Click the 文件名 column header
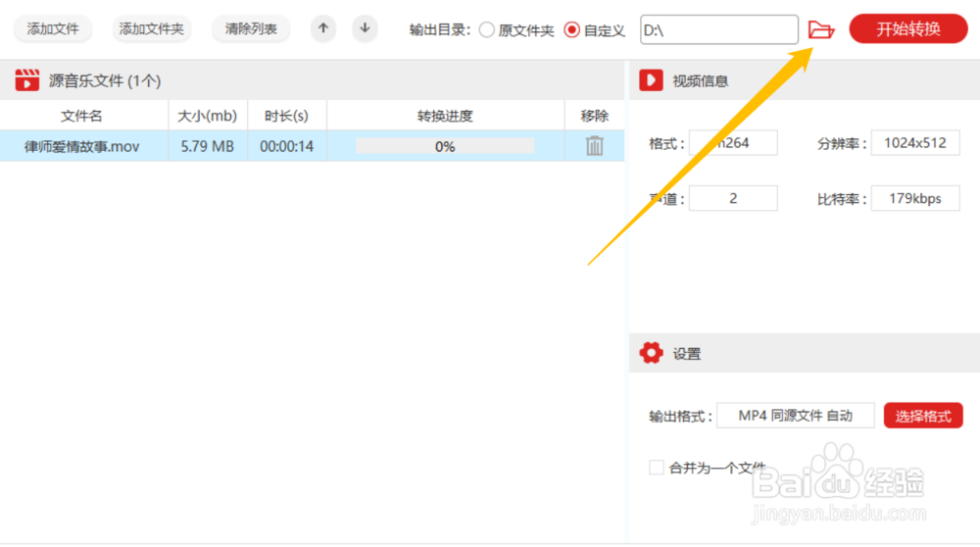This screenshot has width=980, height=547. pos(81,116)
